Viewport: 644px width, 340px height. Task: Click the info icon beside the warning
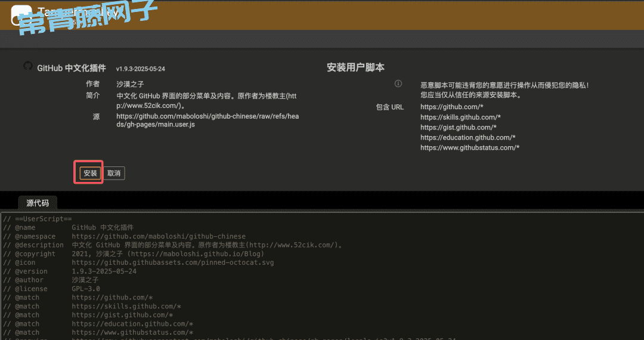398,84
